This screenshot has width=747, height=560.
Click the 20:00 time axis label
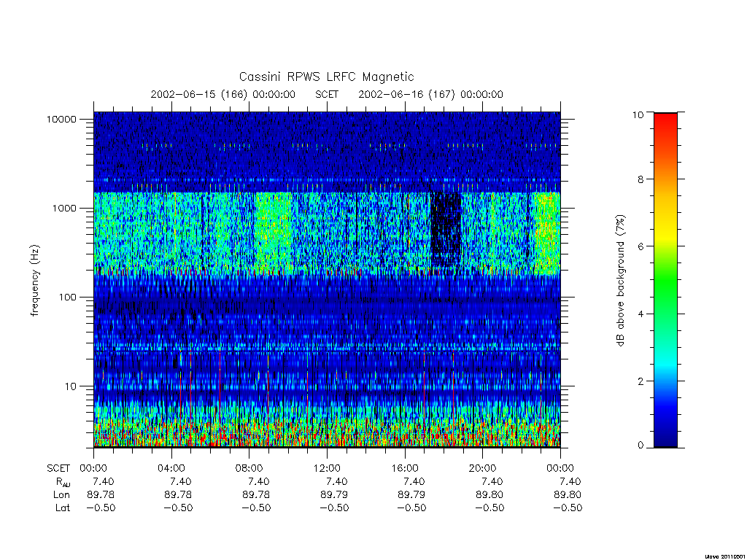483,468
